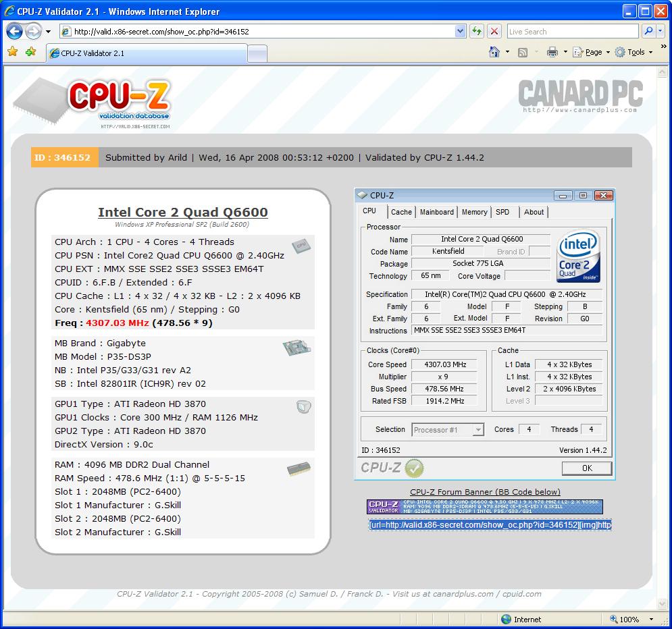
Task: Click red Freq 4307.03 MHz text
Action: point(117,323)
